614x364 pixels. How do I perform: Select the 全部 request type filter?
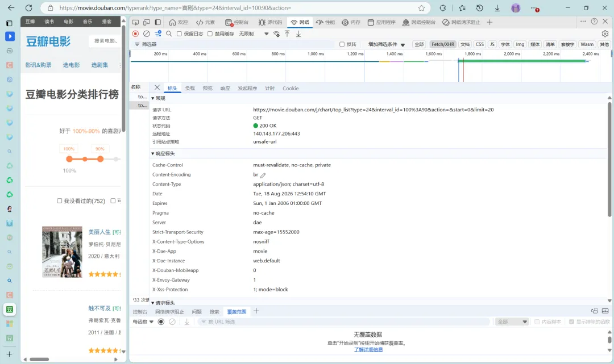[x=419, y=44]
